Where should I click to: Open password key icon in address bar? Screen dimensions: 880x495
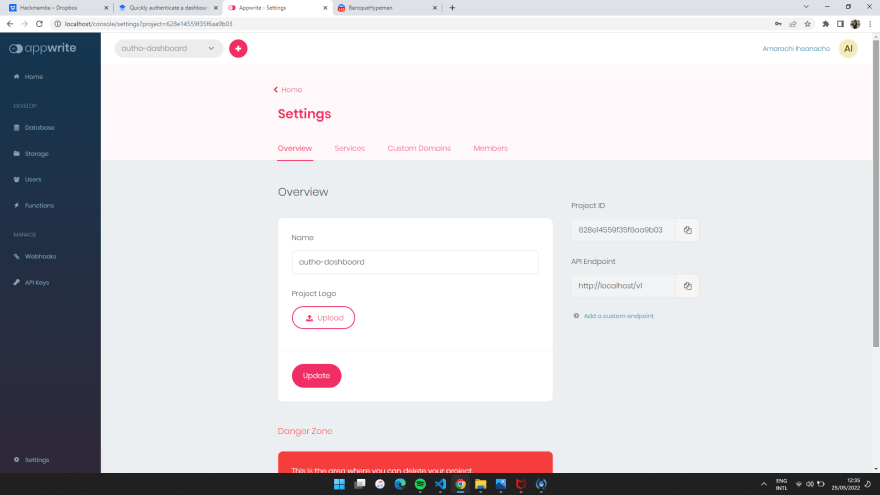pos(778,24)
